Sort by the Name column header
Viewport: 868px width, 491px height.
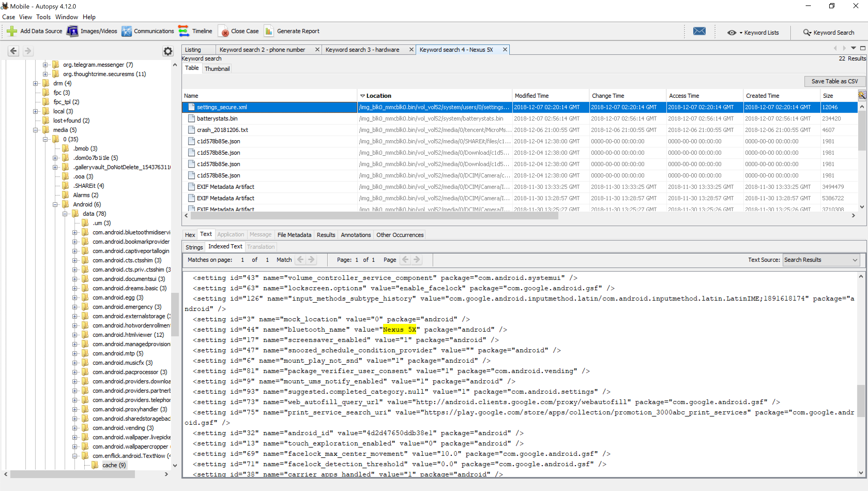[270, 96]
